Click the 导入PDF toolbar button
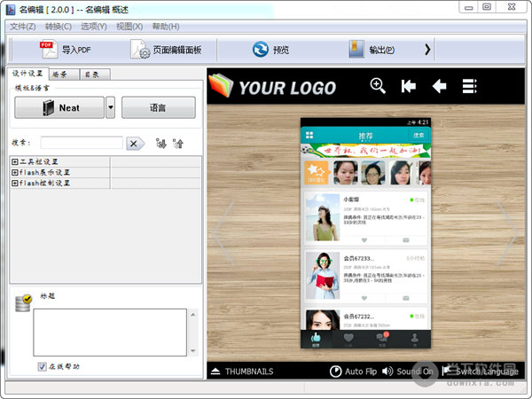 pyautogui.click(x=66, y=50)
